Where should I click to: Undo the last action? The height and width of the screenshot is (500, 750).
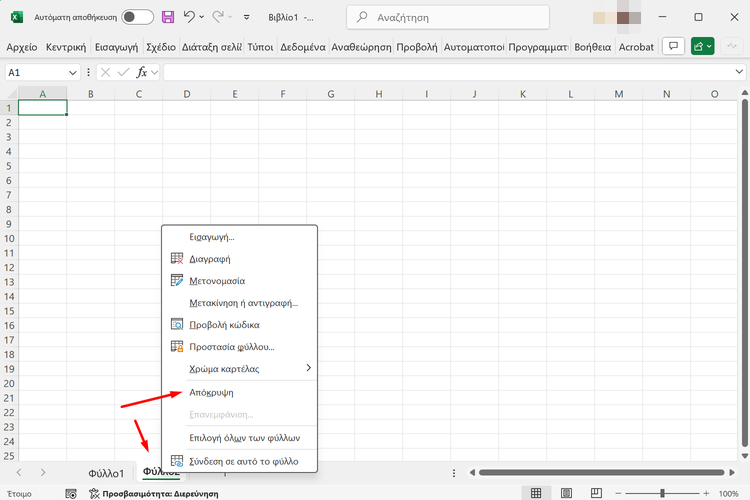(x=189, y=17)
